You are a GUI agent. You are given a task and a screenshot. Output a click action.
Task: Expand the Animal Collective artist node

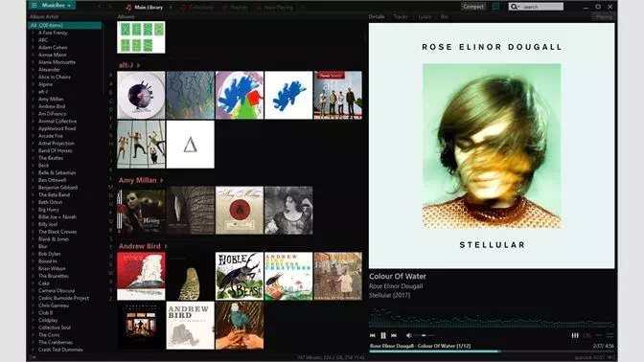[33, 122]
